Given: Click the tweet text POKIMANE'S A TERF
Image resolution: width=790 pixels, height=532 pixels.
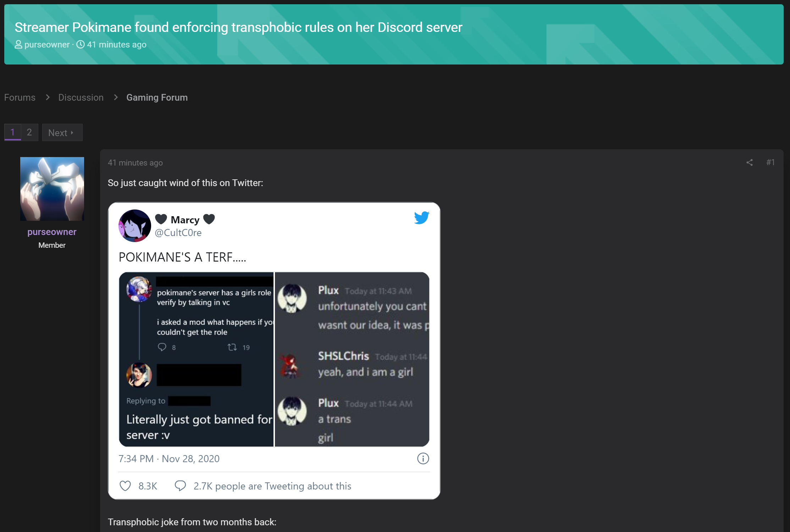Looking at the screenshot, I should [x=182, y=257].
